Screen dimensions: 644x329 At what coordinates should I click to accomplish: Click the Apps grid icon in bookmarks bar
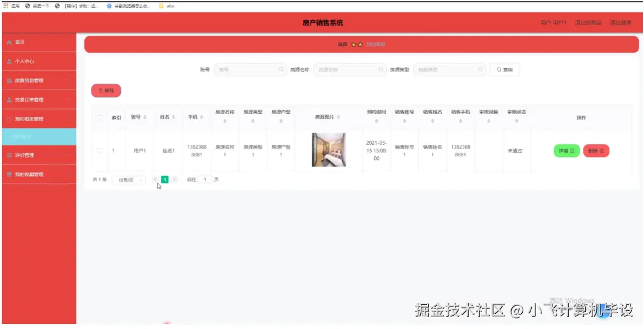tap(5, 5)
